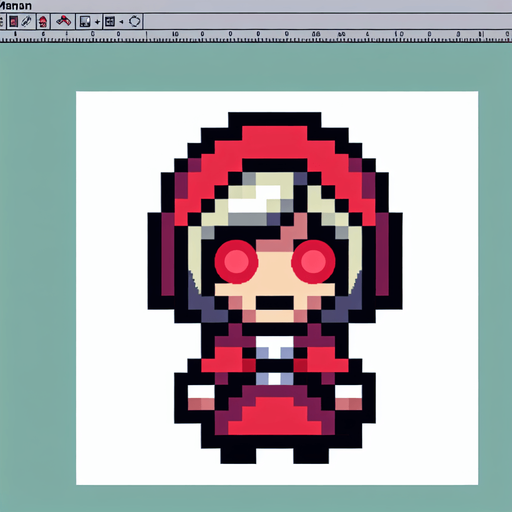512x512 pixels.
Task: Click the gray gradient square toolbar icon
Action: point(85,22)
